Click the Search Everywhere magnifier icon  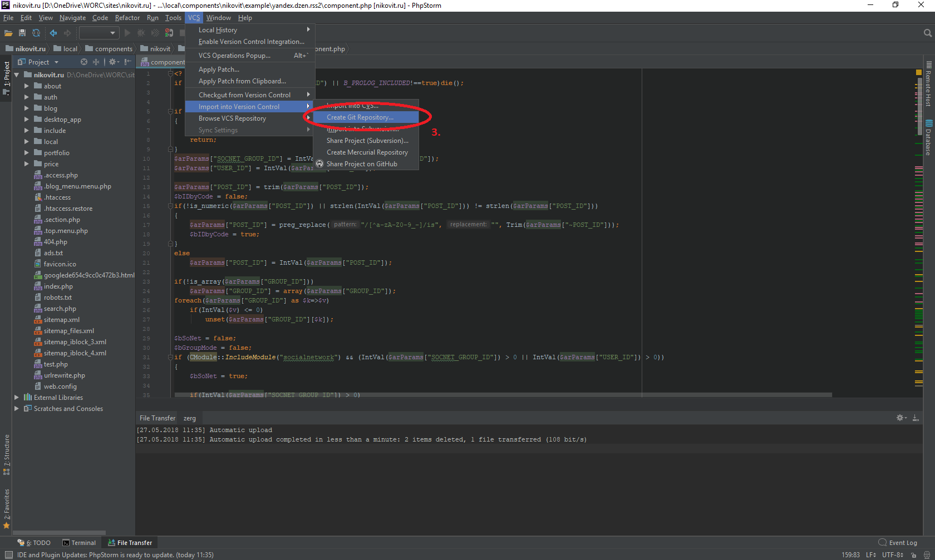[927, 33]
